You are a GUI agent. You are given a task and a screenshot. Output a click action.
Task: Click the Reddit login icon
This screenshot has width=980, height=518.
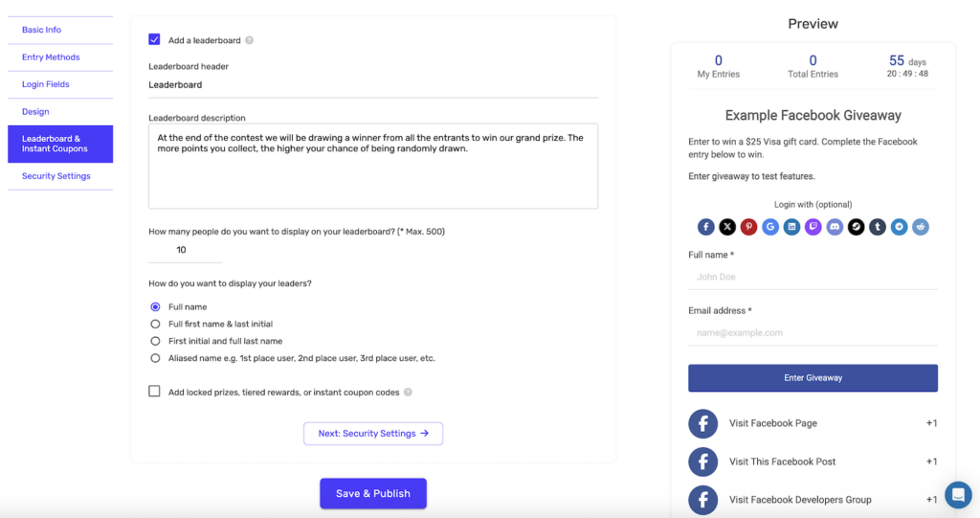(x=920, y=227)
